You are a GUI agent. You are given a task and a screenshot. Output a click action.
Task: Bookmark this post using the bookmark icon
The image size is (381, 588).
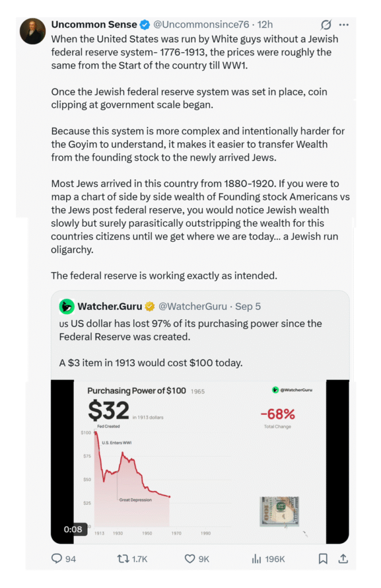tap(323, 559)
